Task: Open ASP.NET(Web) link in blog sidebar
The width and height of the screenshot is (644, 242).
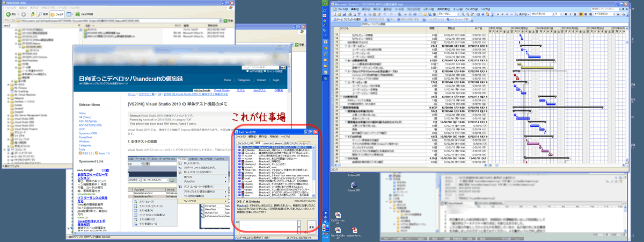Action: [88, 121]
